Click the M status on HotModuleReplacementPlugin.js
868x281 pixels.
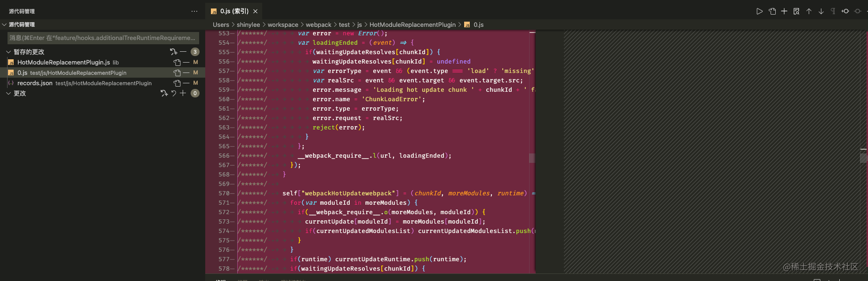196,62
